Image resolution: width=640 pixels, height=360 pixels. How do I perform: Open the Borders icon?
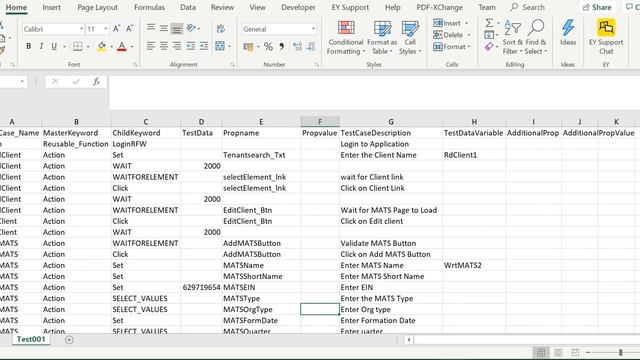click(78, 46)
